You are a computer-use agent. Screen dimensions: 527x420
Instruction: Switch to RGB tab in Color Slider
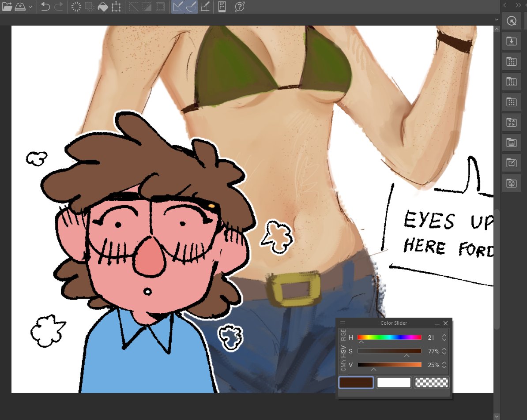tap(343, 335)
